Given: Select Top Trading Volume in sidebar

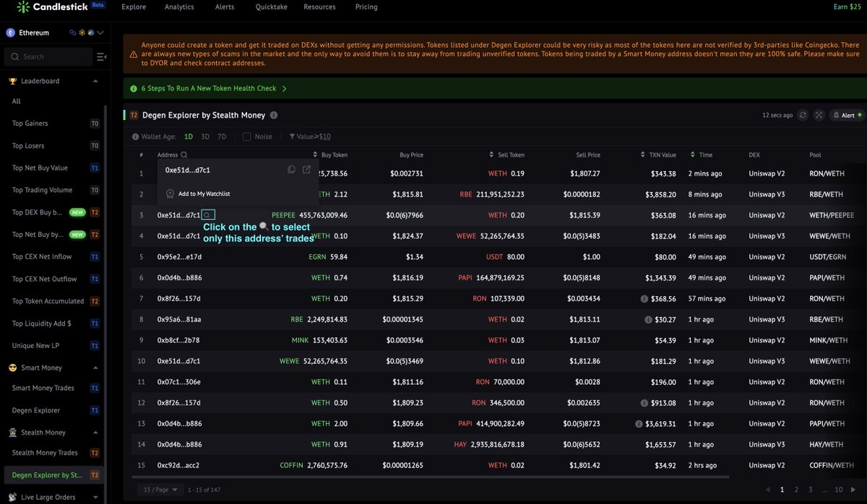Looking at the screenshot, I should point(42,190).
